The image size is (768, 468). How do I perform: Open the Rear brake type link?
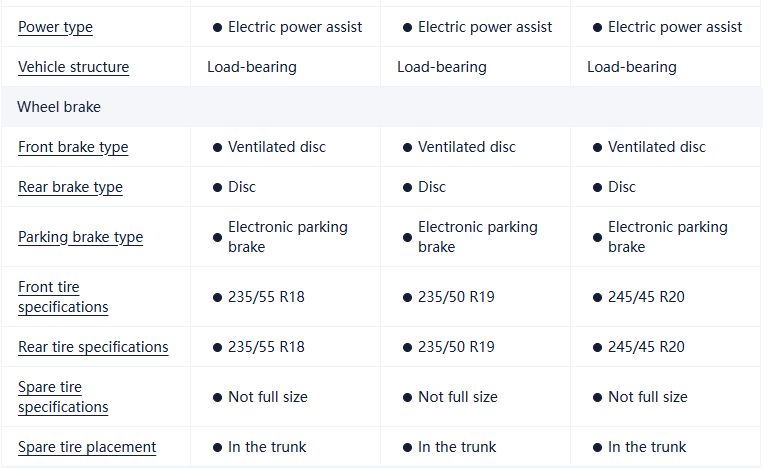click(x=70, y=187)
